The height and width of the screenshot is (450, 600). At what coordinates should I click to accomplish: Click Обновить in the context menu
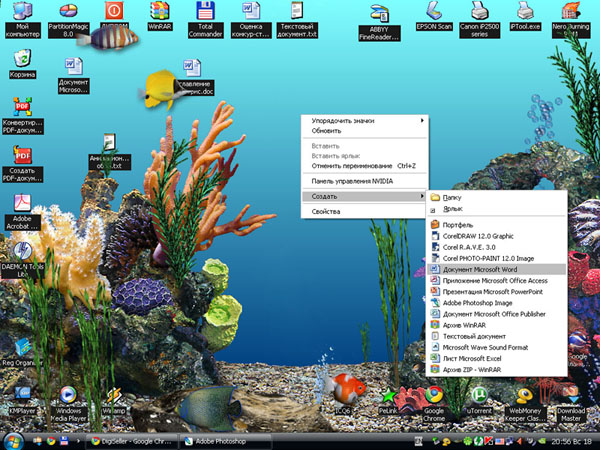coord(326,131)
